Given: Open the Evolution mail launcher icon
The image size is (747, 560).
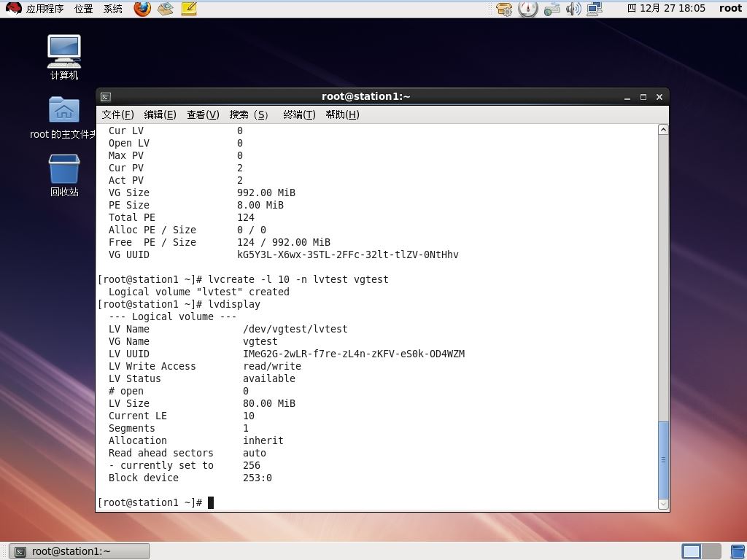Looking at the screenshot, I should click(x=166, y=9).
